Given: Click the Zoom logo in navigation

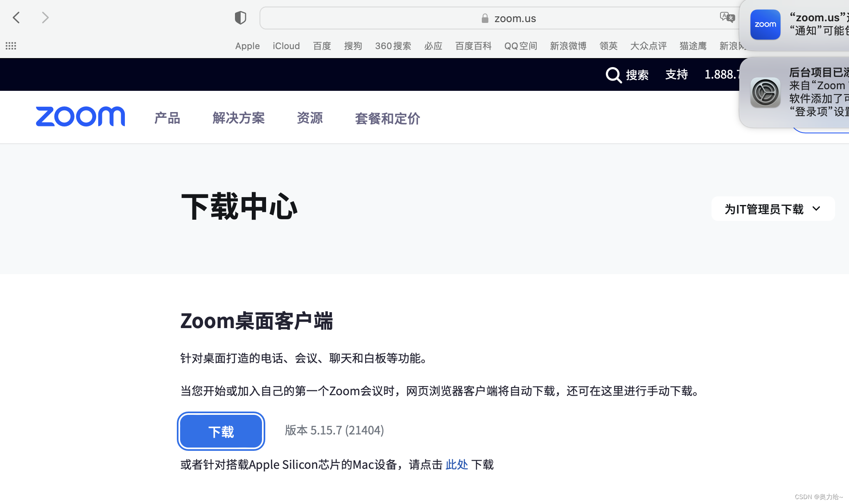Looking at the screenshot, I should tap(80, 117).
